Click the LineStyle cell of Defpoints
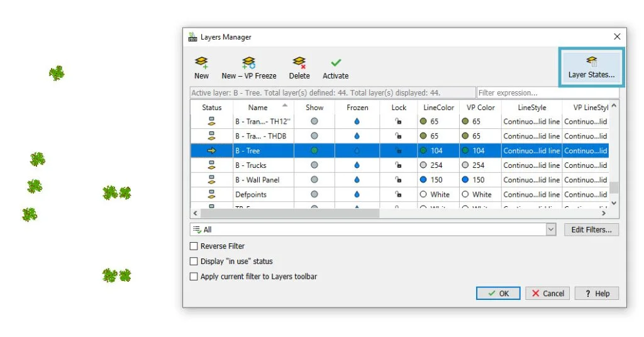This screenshot has width=644, height=337. point(531,194)
